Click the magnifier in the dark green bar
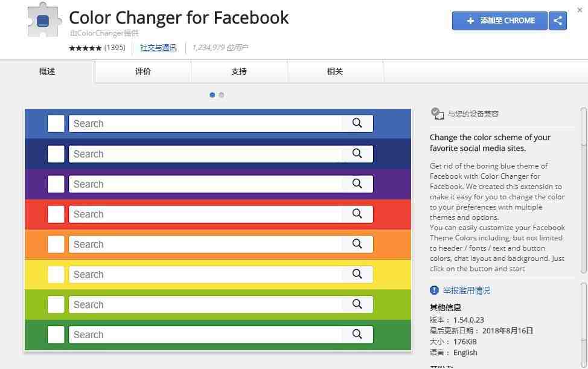This screenshot has height=369, width=588. 357,334
